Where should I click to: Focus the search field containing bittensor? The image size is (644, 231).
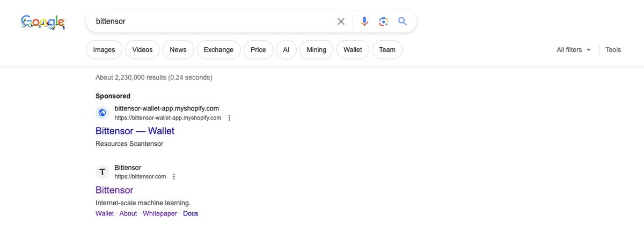[x=212, y=21]
